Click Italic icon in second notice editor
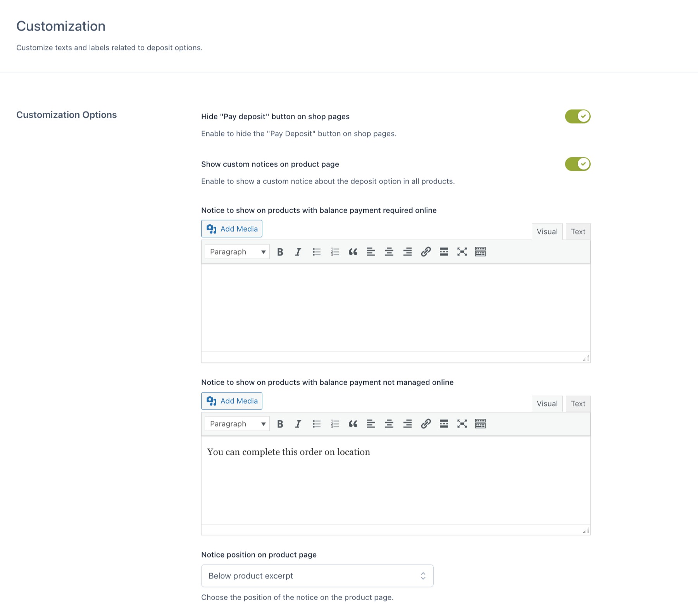Screen dimensions: 698x616 tap(298, 424)
